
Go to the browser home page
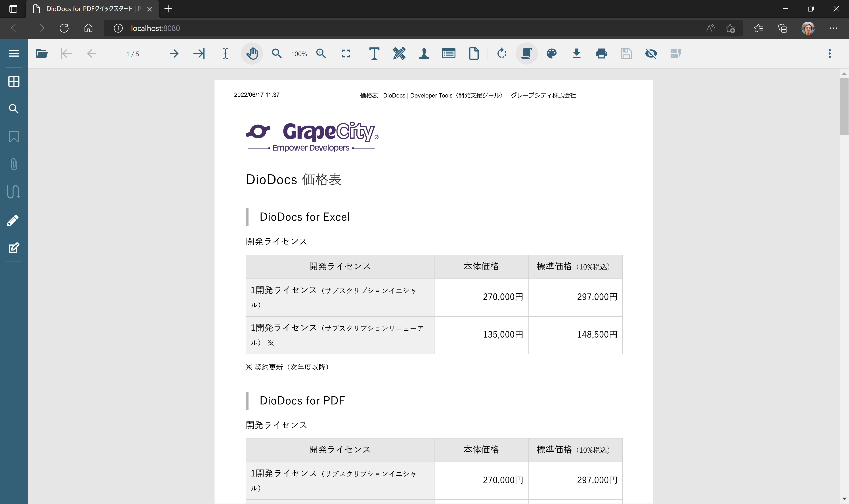(x=88, y=28)
